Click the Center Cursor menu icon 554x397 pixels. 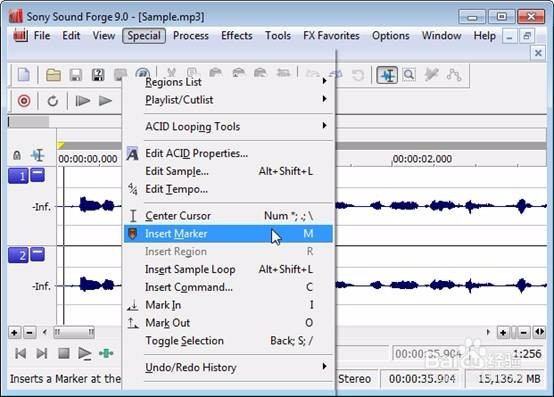coord(133,216)
